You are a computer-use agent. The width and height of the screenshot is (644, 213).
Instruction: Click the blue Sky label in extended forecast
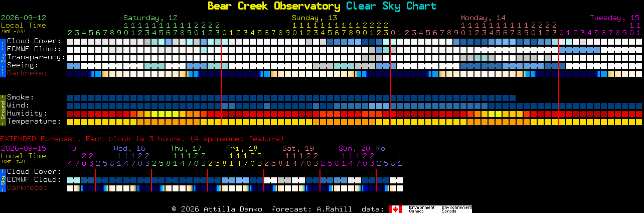click(x=3, y=180)
